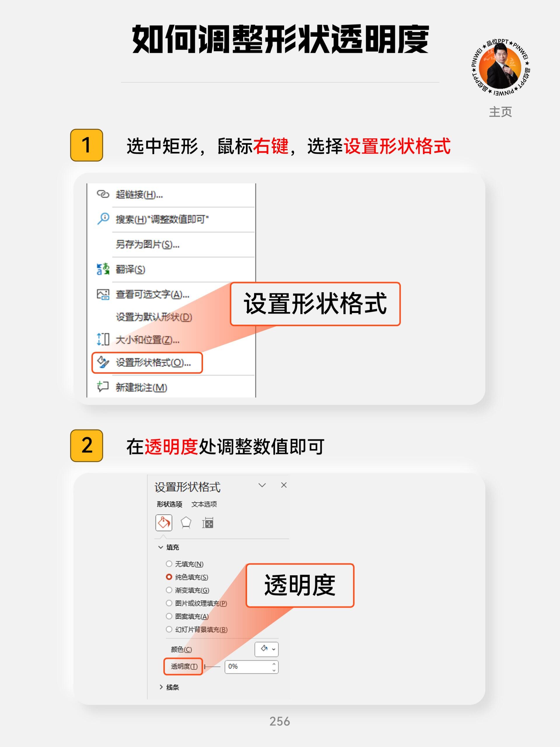Open Effects pentagon tab icon
This screenshot has height=747, width=560.
coord(186,523)
